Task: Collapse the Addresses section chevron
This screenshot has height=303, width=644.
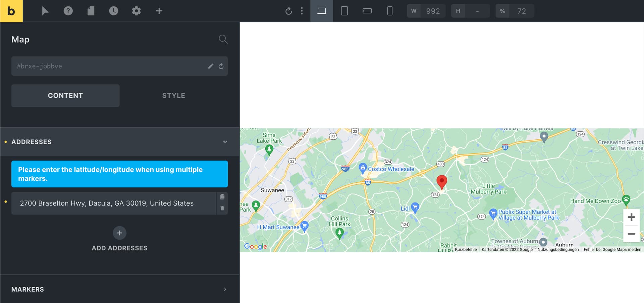Action: click(x=225, y=142)
